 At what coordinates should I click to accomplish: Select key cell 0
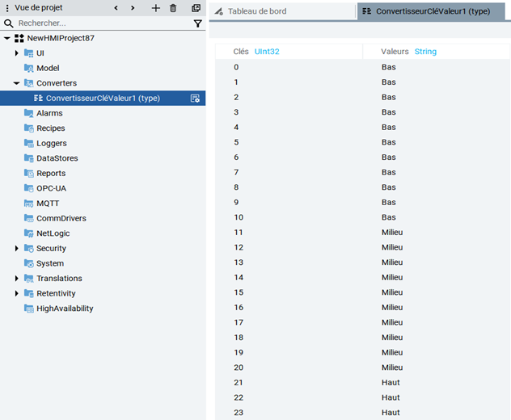[x=236, y=67]
